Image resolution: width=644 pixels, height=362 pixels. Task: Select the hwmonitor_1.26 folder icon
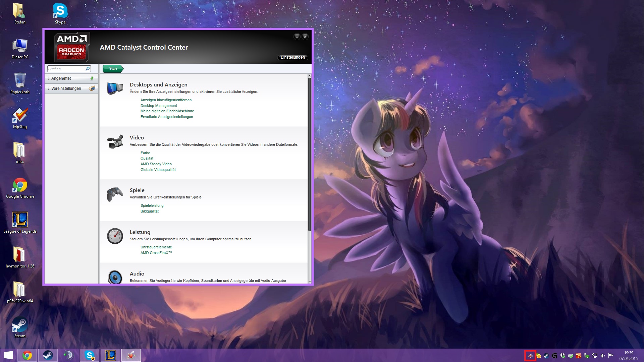point(20,258)
